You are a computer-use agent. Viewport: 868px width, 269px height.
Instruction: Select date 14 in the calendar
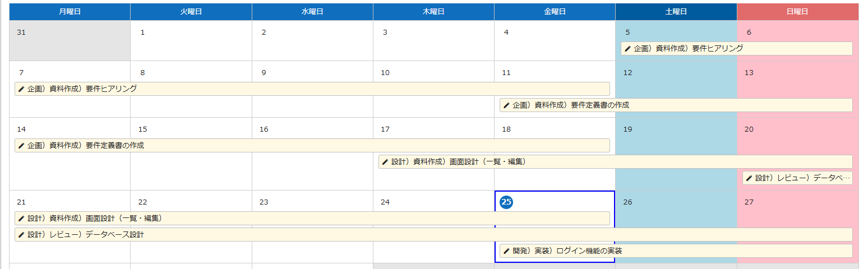pos(21,129)
